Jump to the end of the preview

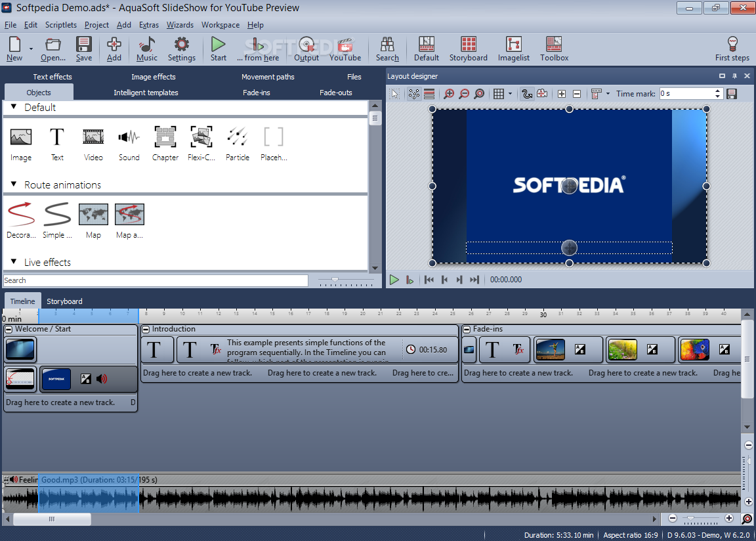click(474, 280)
